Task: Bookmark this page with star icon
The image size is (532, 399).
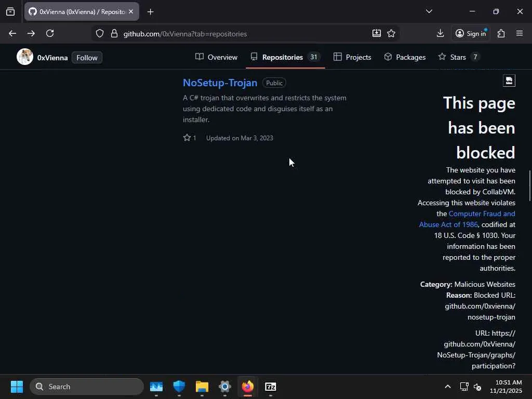Action: 391,33
